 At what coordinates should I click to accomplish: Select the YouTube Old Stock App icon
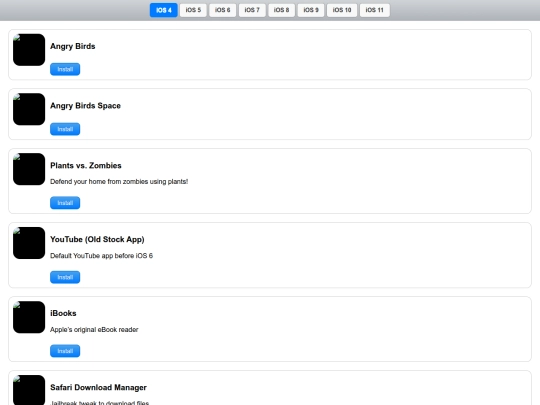[29, 243]
